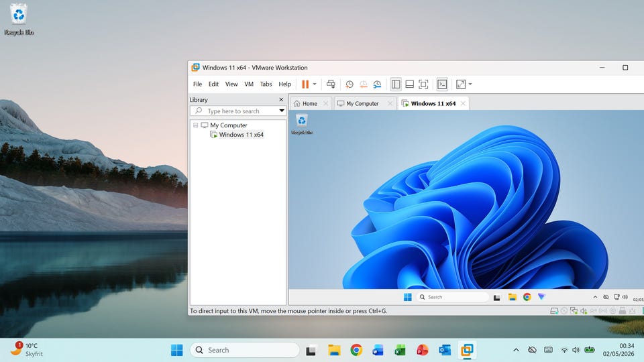Toggle the thumbnail bar view button
The height and width of the screenshot is (362, 644).
pyautogui.click(x=409, y=84)
